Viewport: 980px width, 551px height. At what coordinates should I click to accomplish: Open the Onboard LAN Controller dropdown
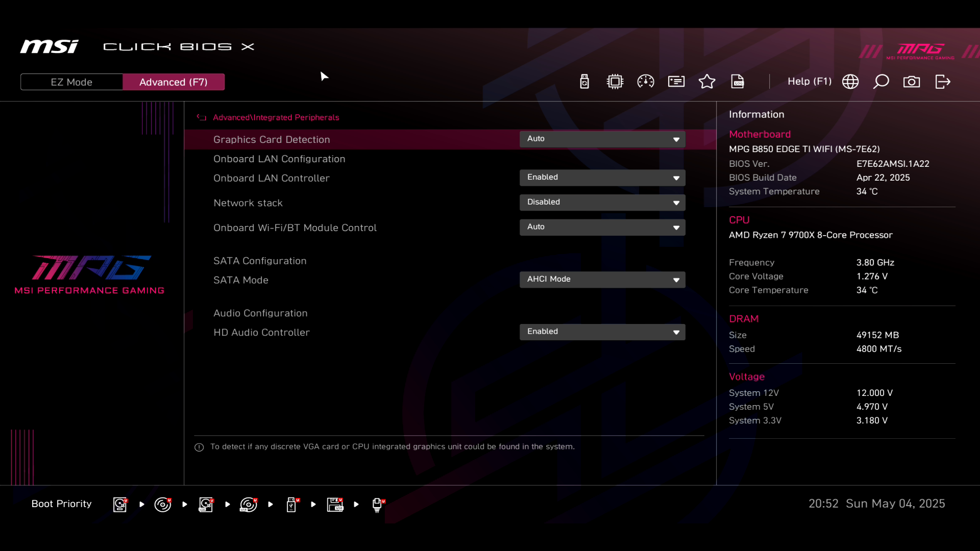[x=602, y=178]
